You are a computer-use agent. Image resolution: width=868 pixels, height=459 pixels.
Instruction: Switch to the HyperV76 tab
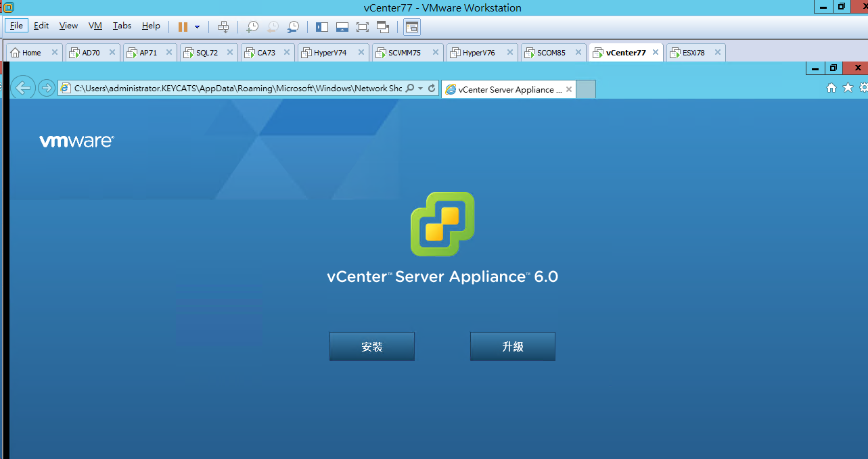point(479,53)
